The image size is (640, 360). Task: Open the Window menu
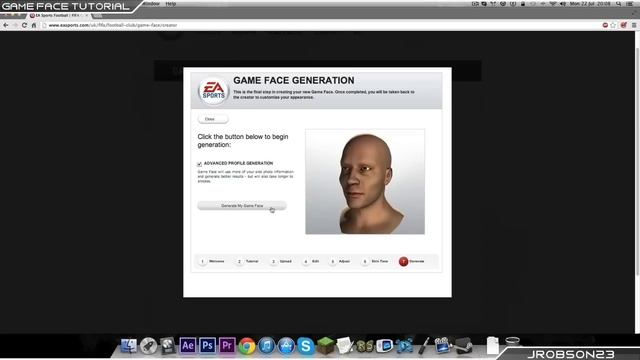pos(152,4)
